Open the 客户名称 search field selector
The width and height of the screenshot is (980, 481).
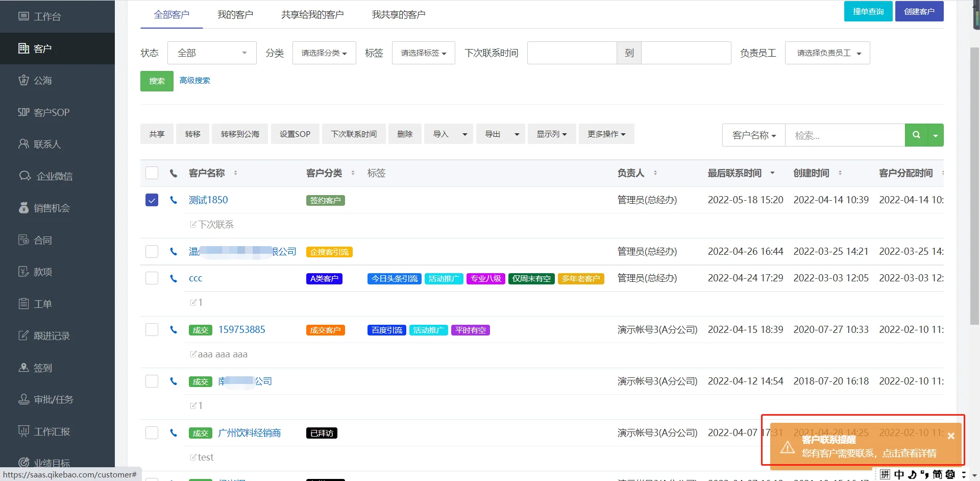pyautogui.click(x=754, y=135)
